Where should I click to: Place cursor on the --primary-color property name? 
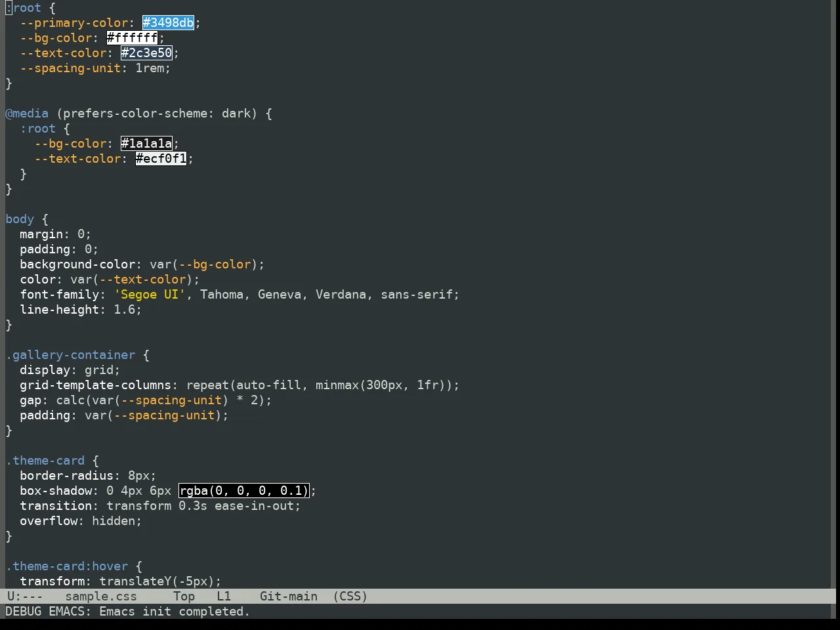pyautogui.click(x=74, y=23)
